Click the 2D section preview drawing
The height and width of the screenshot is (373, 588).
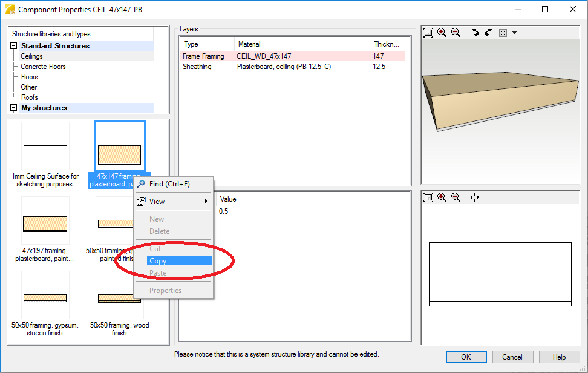click(500, 274)
